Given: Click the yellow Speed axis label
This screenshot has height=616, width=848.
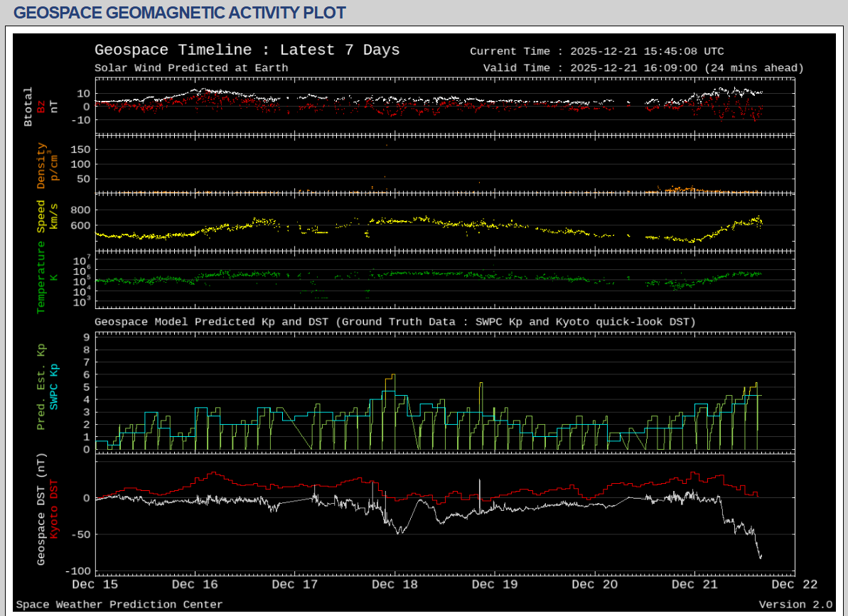Looking at the screenshot, I should pyautogui.click(x=41, y=217).
